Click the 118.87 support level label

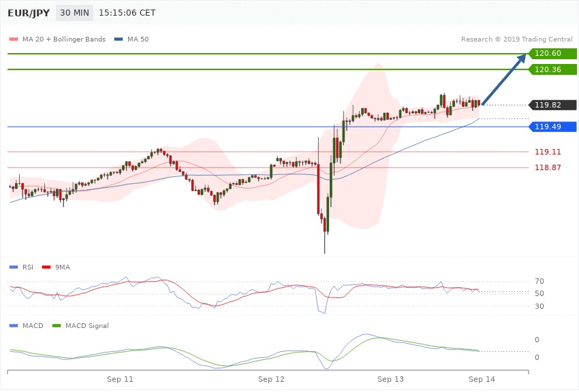coord(548,168)
